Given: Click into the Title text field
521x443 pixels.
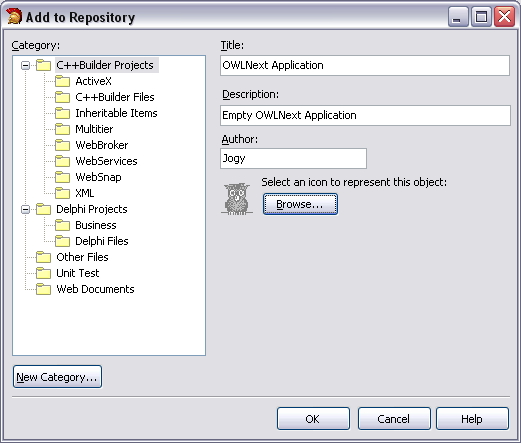Looking at the screenshot, I should click(365, 65).
